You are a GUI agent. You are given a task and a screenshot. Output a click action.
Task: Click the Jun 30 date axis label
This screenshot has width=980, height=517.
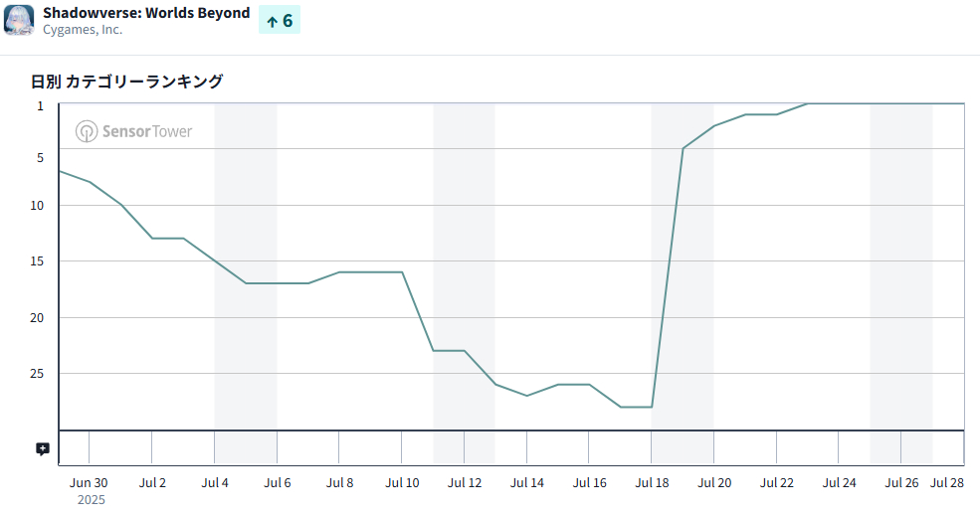90,483
